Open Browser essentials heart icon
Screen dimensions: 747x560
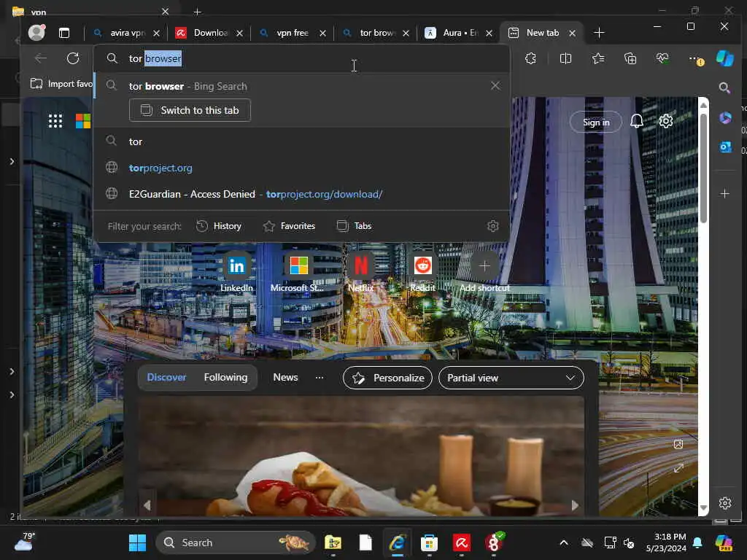[x=662, y=58]
